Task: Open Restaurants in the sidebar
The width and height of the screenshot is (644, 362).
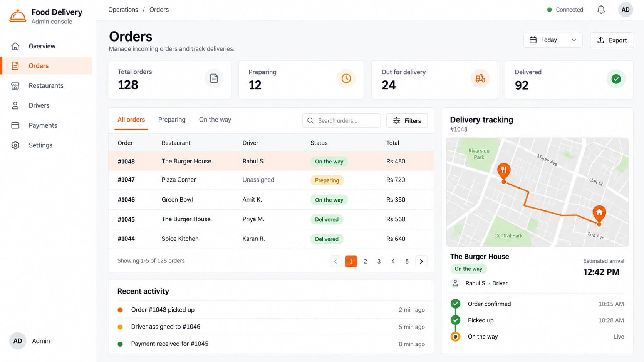Action: pyautogui.click(x=46, y=85)
